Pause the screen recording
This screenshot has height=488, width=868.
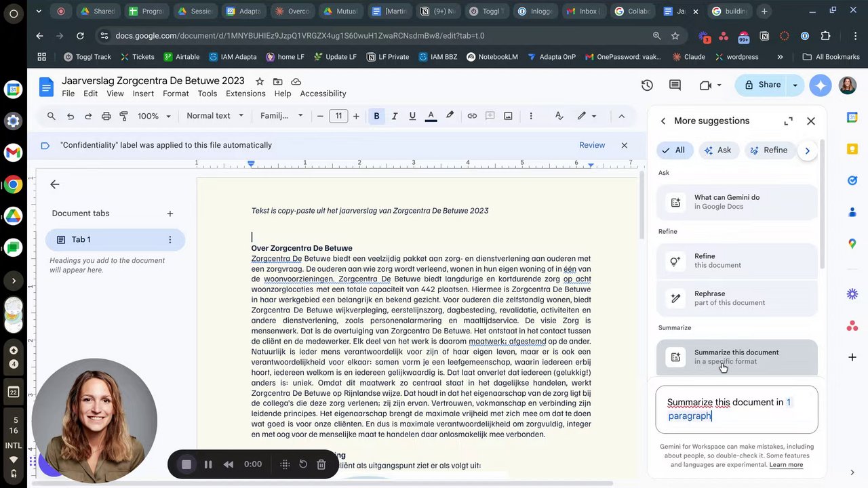(208, 464)
